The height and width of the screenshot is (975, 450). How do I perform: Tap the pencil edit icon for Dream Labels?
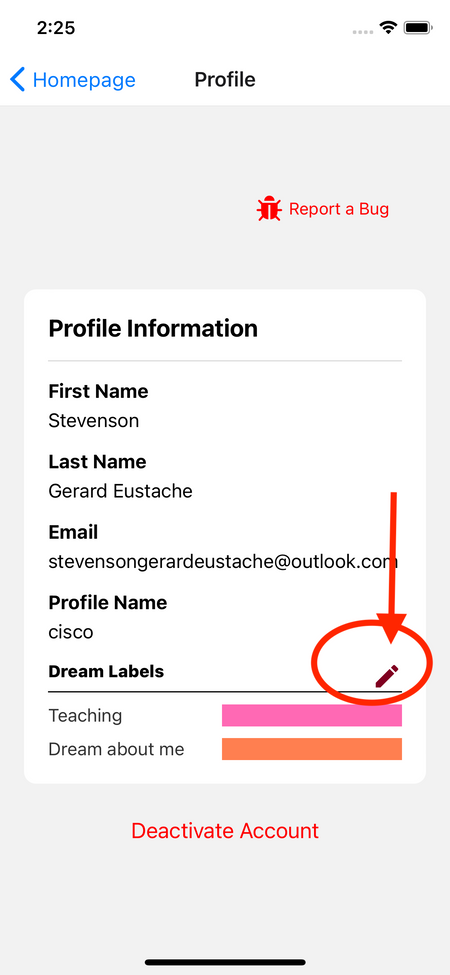click(x=387, y=676)
